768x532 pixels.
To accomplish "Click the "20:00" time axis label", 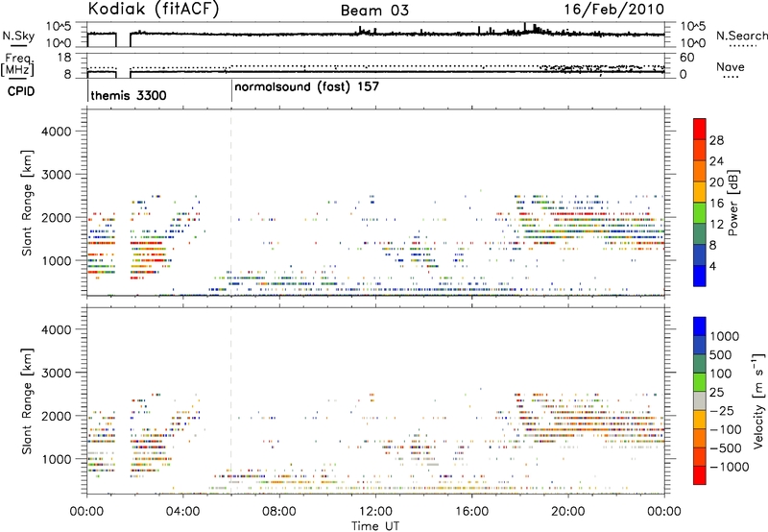I will click(568, 512).
